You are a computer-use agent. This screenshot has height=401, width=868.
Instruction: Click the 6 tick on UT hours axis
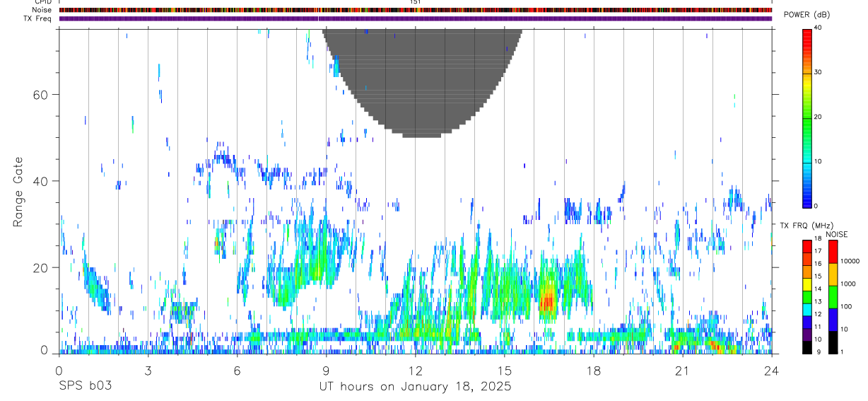pos(237,371)
